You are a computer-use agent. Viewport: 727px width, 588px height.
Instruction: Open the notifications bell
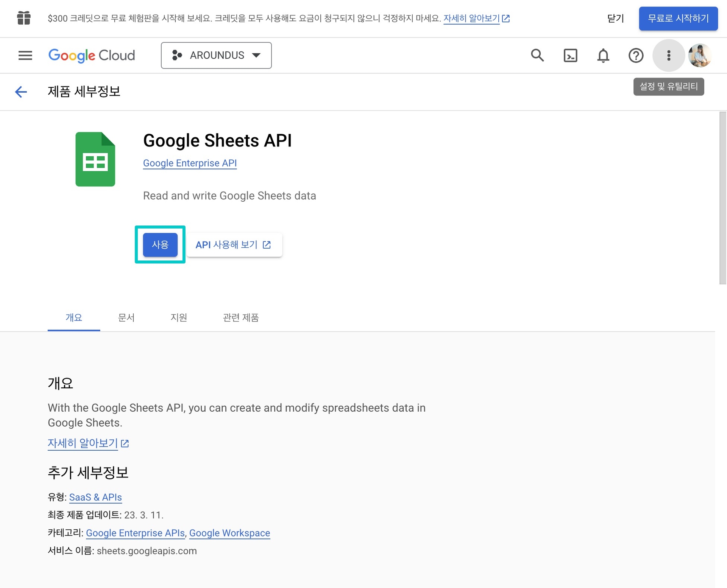pos(603,55)
